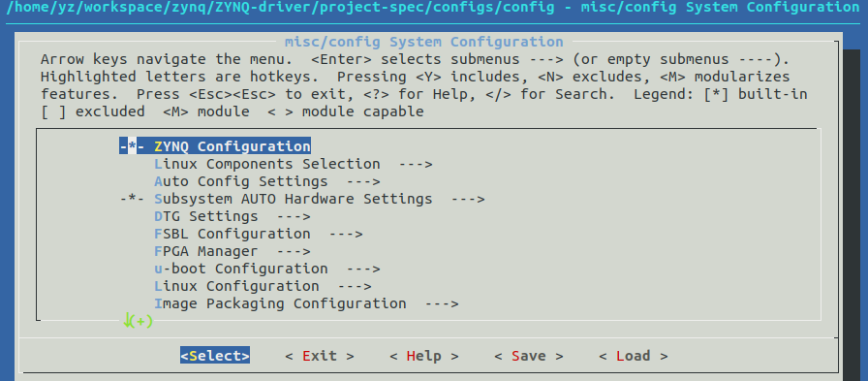Select the ZYNQ Configuration menu entry
This screenshot has height=381, width=868.
[215, 146]
